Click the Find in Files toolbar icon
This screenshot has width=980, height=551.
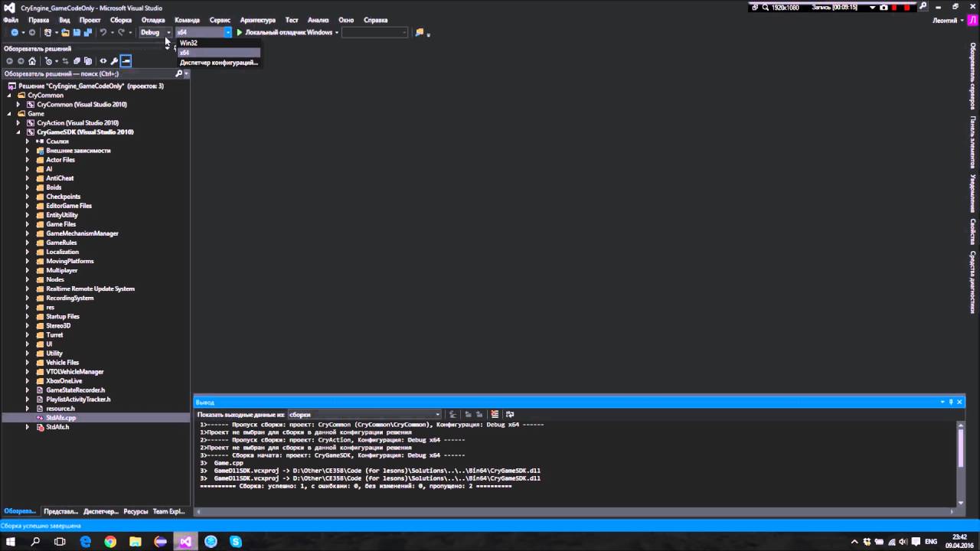(x=419, y=33)
